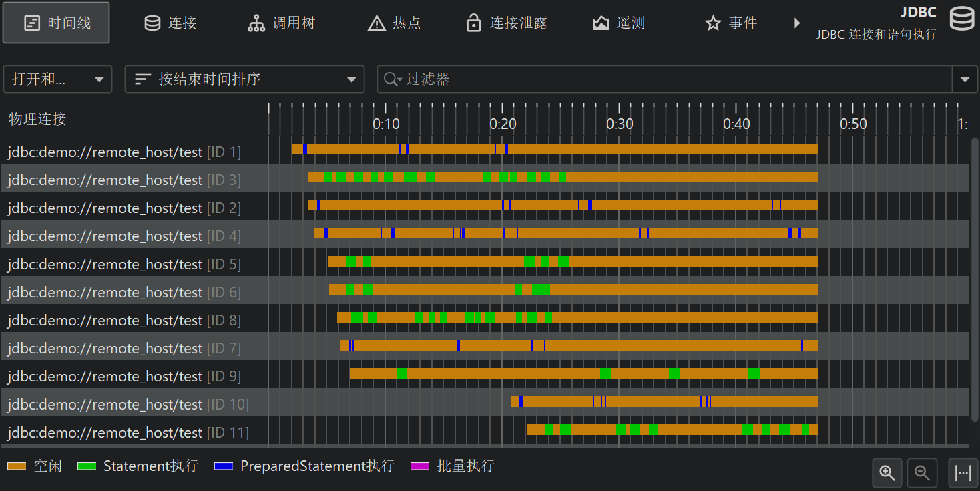980x491 pixels.
Task: Click into the 过滤器 filter text field
Action: 668,79
